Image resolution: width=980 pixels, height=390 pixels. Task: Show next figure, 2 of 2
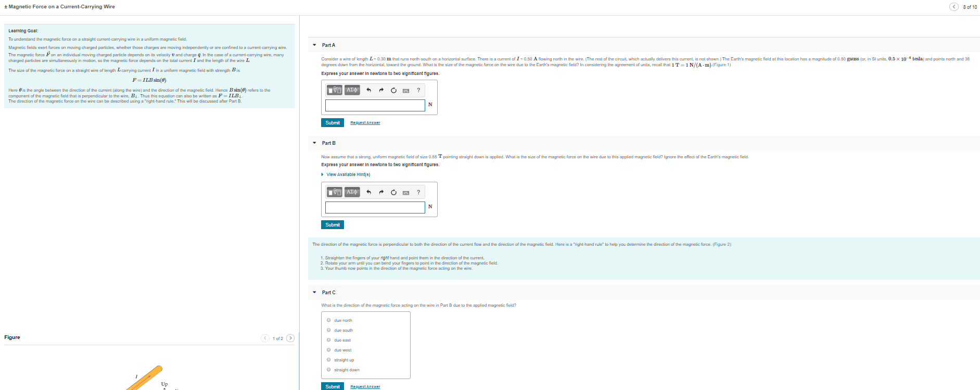click(290, 338)
